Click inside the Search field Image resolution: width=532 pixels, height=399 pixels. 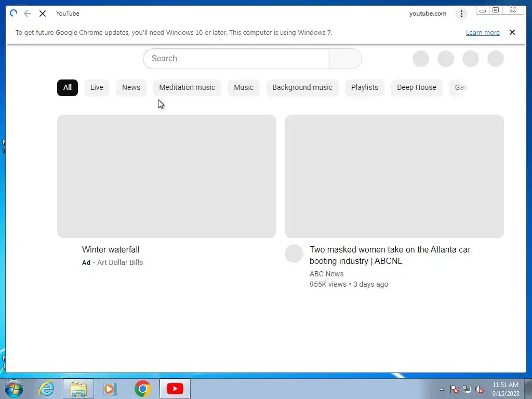coord(236,59)
